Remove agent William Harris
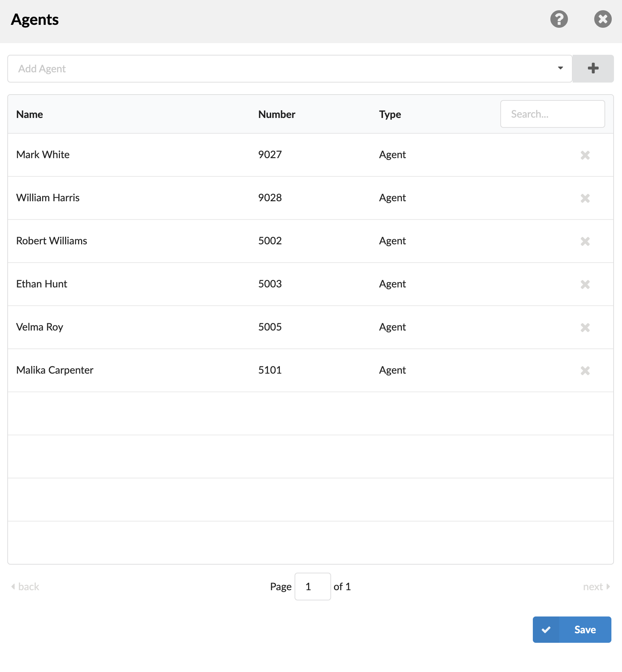 pyautogui.click(x=585, y=198)
